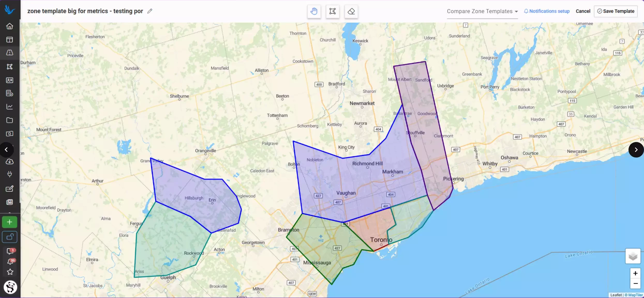Open the Compare Zone Templates dropdown

coord(482,11)
